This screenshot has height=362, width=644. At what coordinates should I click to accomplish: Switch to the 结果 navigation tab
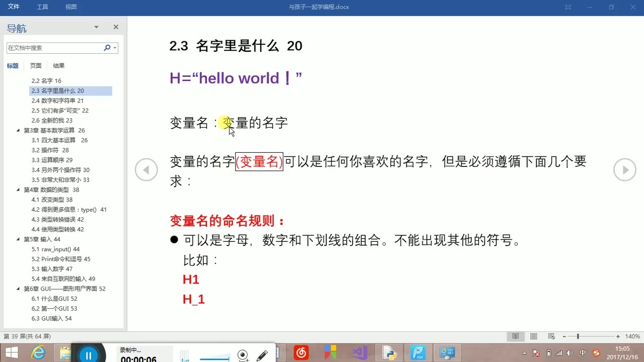coord(59,66)
